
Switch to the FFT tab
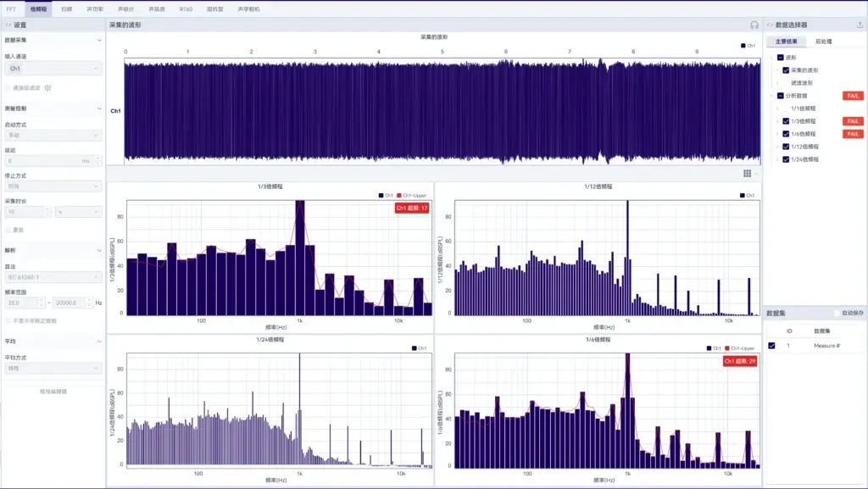tap(11, 9)
